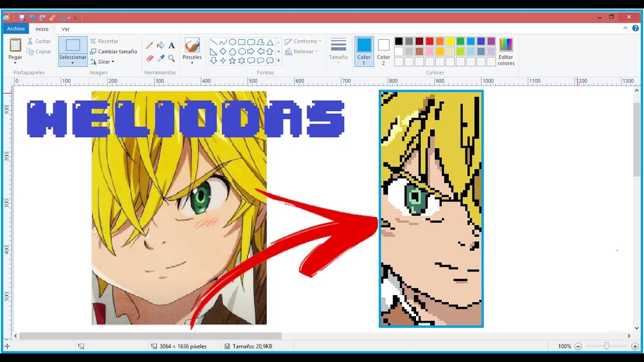644x362 pixels.
Task: Click the Copiar button
Action: (x=39, y=51)
